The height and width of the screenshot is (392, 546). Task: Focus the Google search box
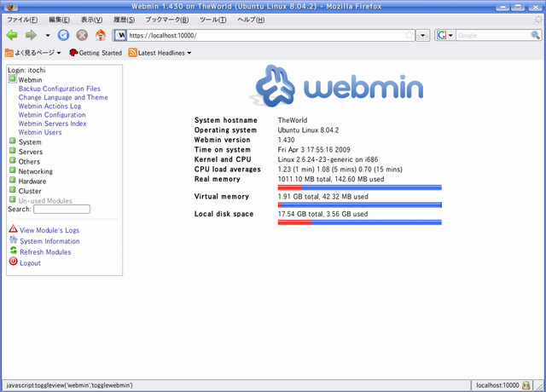(x=493, y=36)
